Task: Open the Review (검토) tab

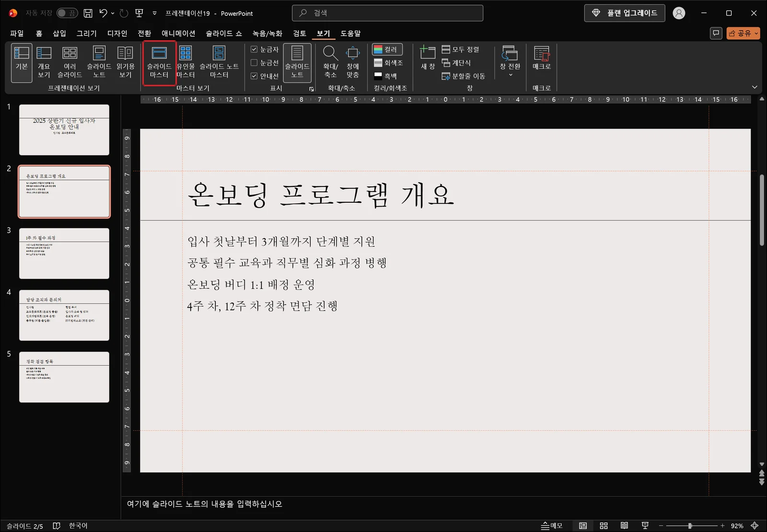Action: (x=300, y=33)
